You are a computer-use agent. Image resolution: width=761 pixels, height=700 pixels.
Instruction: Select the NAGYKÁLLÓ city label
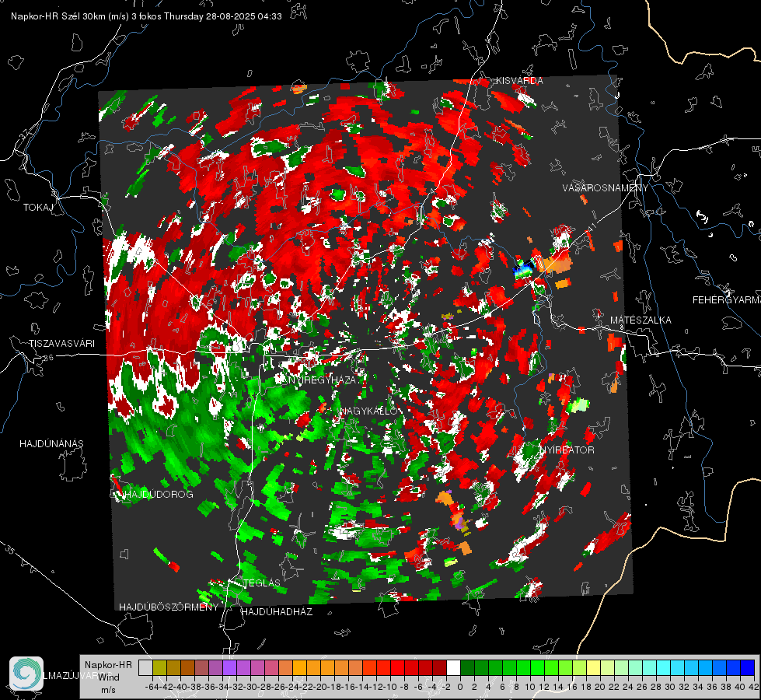click(368, 411)
